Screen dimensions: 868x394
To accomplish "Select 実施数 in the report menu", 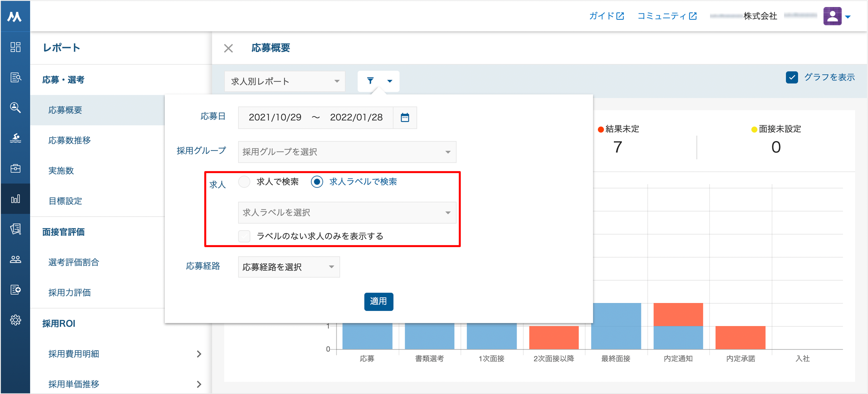I will click(x=61, y=171).
